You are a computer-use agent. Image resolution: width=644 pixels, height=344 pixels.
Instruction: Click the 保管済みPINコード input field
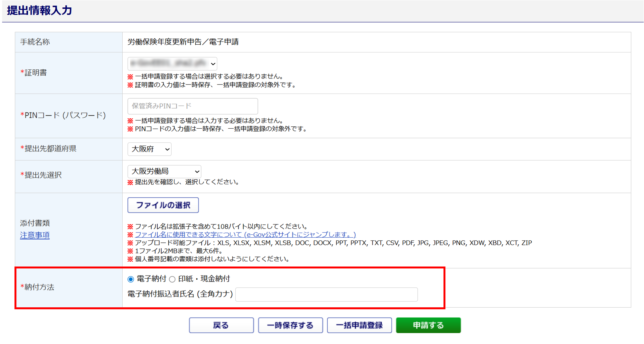tap(192, 106)
